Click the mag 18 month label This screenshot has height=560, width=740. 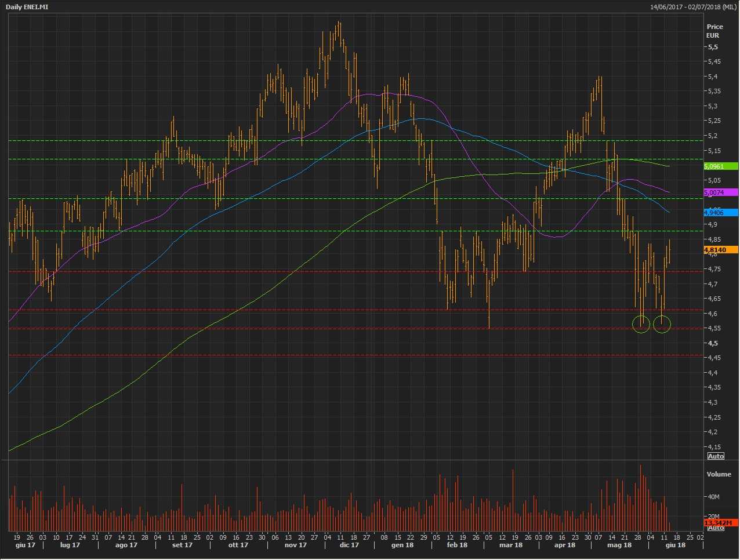619,545
